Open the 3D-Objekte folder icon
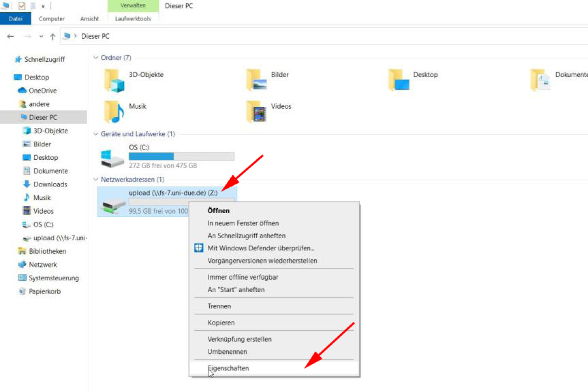Image resolution: width=588 pixels, height=392 pixels. click(x=114, y=80)
